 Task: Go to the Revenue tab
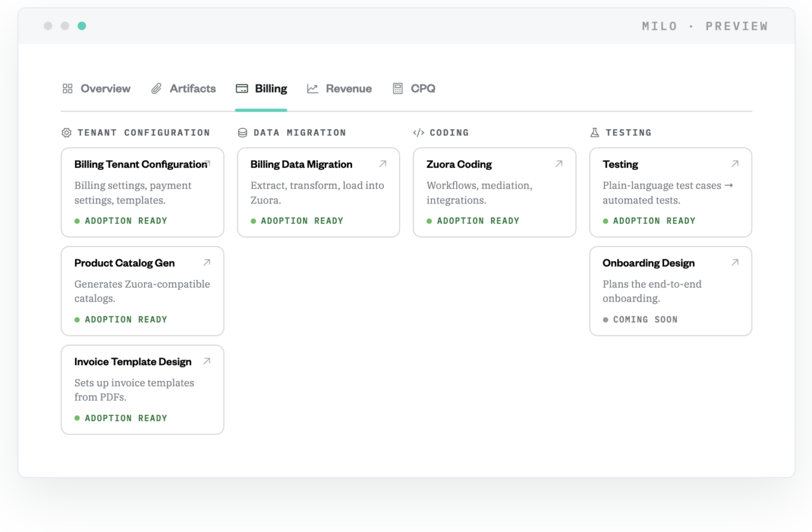coord(339,89)
